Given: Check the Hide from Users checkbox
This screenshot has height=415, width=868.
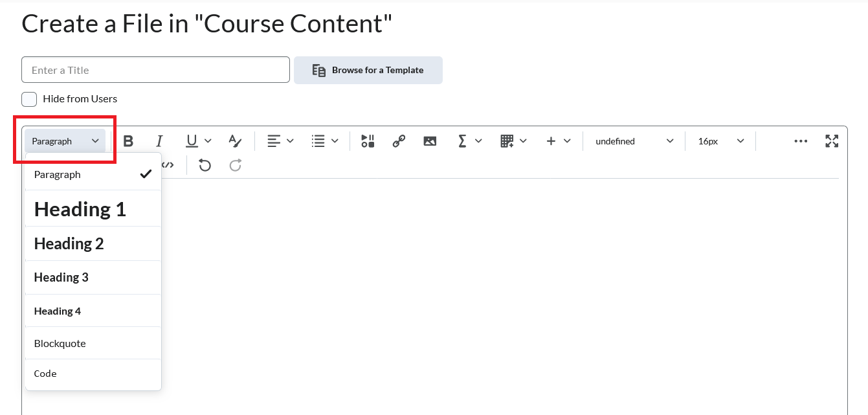Looking at the screenshot, I should (29, 99).
